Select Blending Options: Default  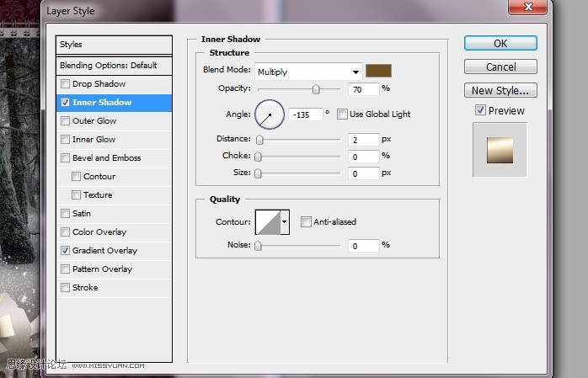tap(114, 65)
